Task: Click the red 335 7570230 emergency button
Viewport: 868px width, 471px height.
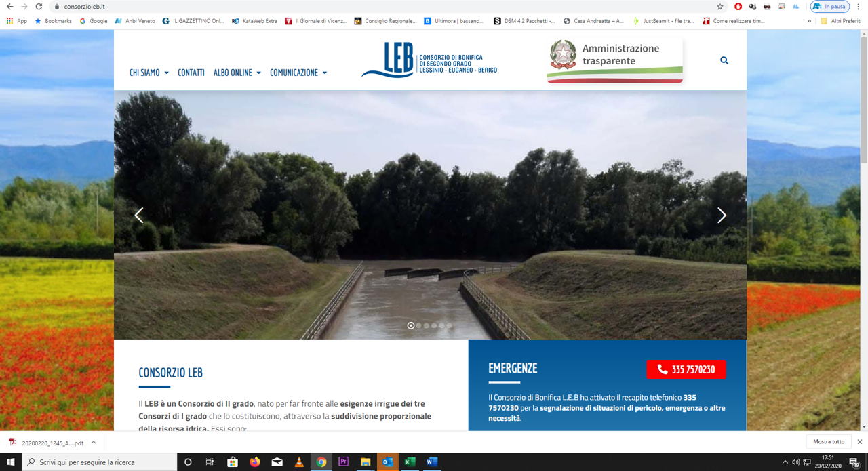Action: tap(686, 369)
